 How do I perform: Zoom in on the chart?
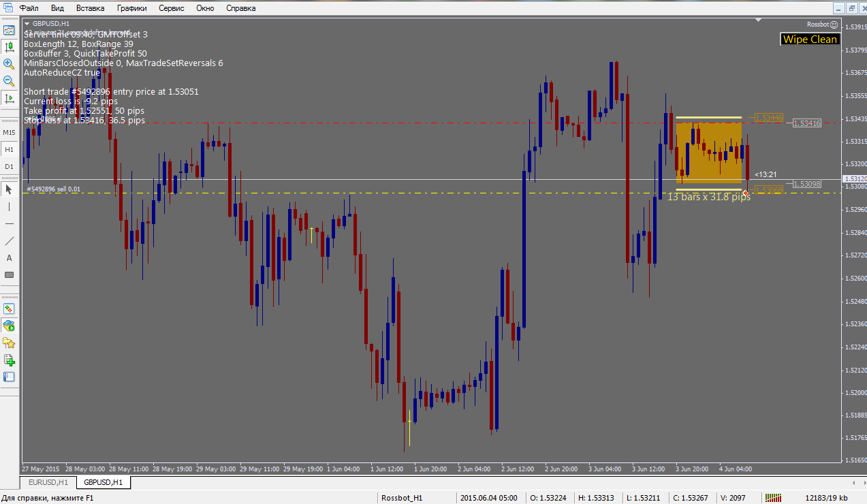9,63
